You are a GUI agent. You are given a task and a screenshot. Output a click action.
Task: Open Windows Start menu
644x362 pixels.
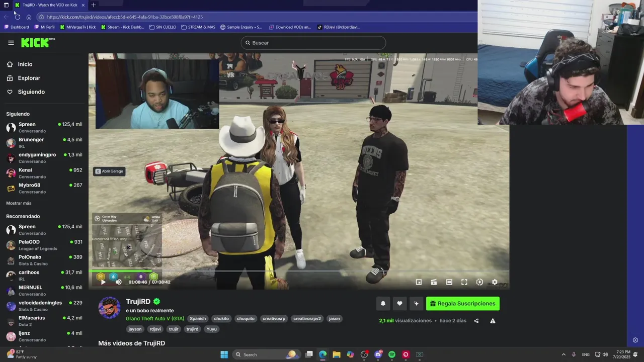[x=224, y=354]
